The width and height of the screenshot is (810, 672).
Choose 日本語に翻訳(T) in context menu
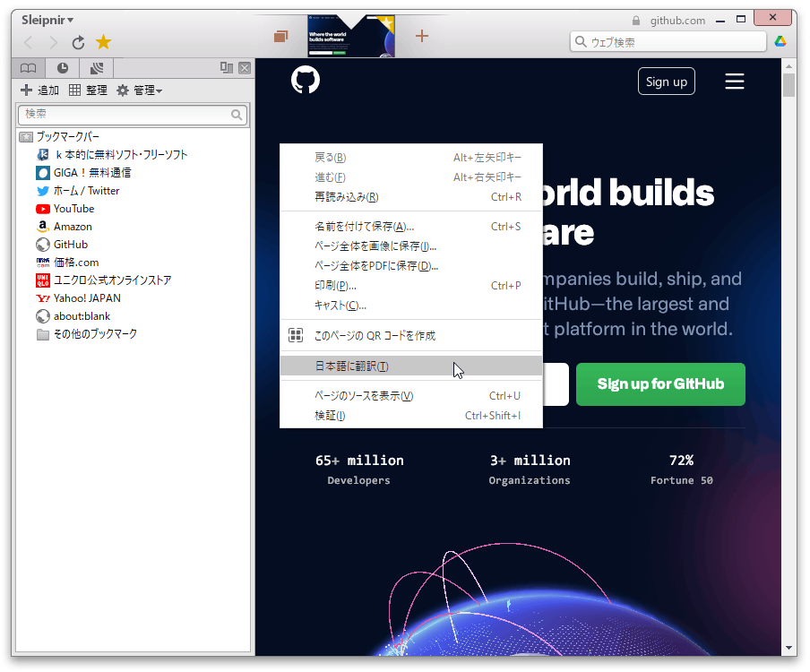pyautogui.click(x=410, y=366)
